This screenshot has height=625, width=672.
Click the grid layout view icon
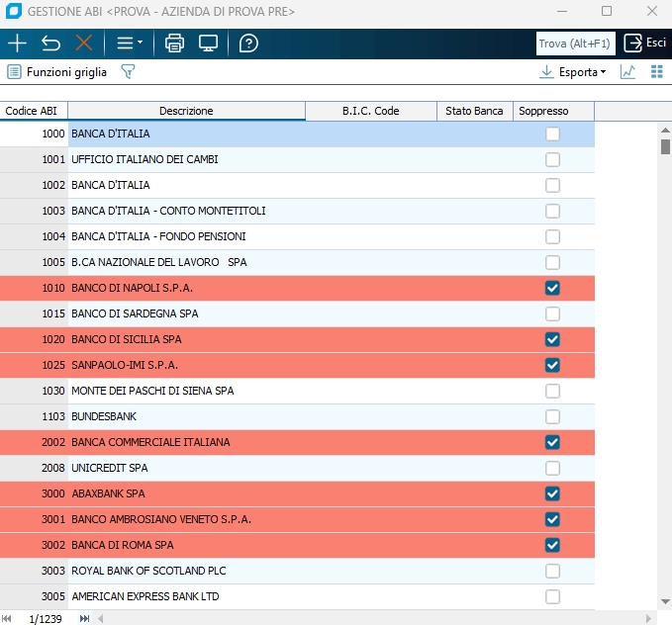(x=656, y=72)
